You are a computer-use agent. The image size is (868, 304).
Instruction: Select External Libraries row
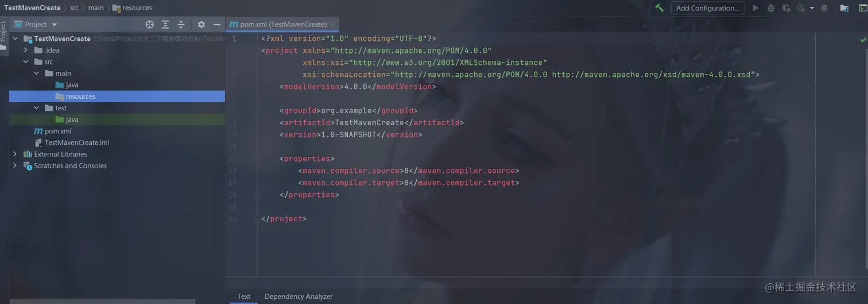point(117,154)
